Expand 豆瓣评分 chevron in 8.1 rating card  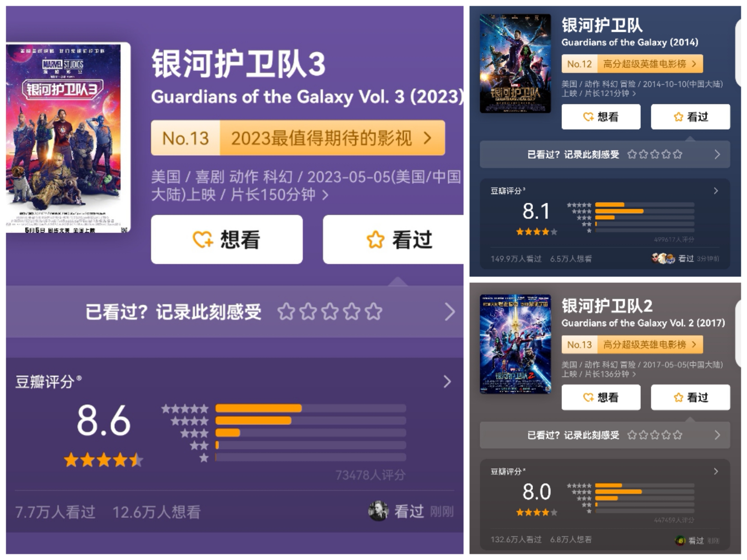tap(716, 191)
